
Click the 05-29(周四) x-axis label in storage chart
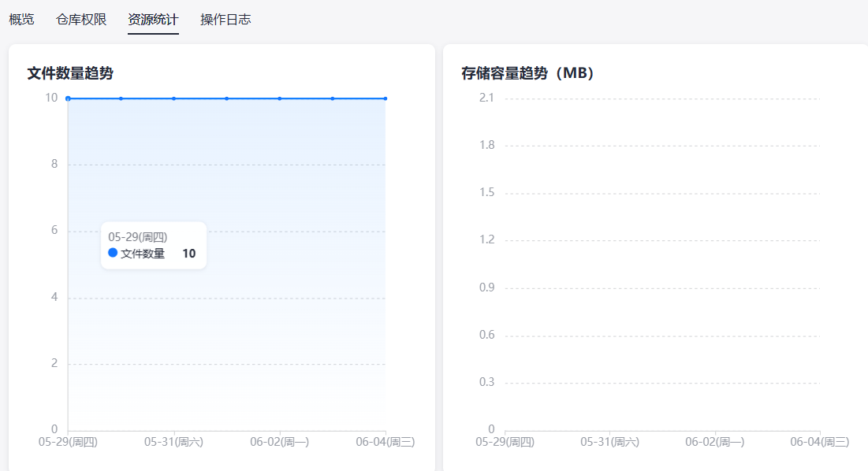(505, 442)
